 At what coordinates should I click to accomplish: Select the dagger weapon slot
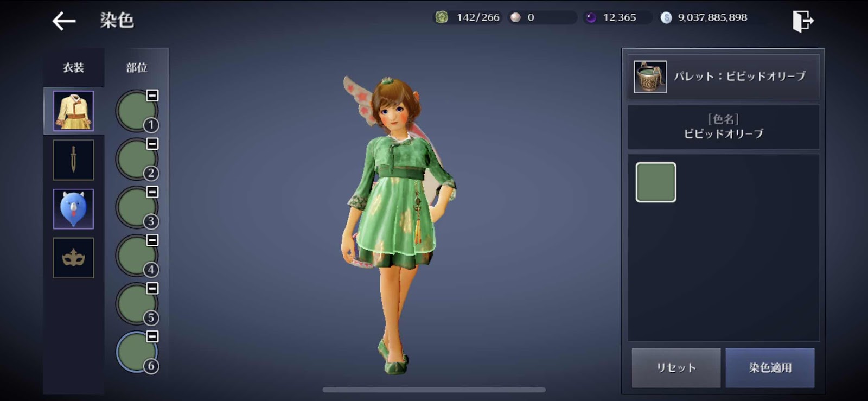pyautogui.click(x=73, y=160)
